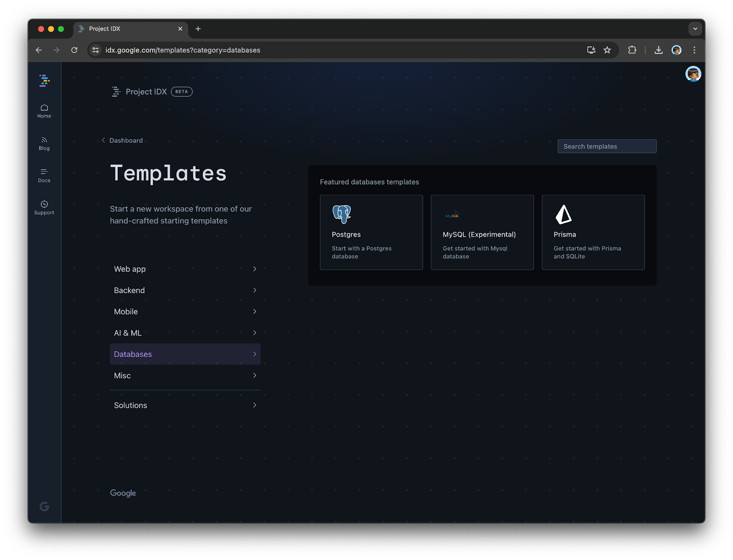Click the BETA badge
The image size is (733, 560).
pos(181,92)
